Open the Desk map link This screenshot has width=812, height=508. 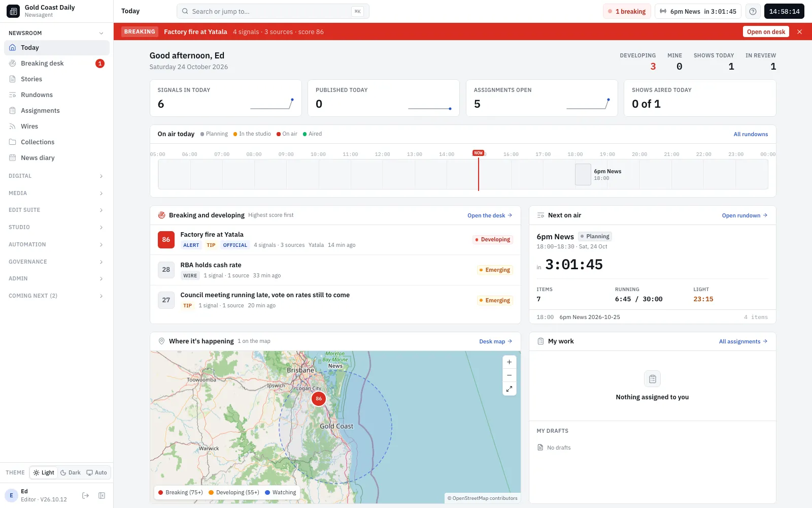click(496, 341)
